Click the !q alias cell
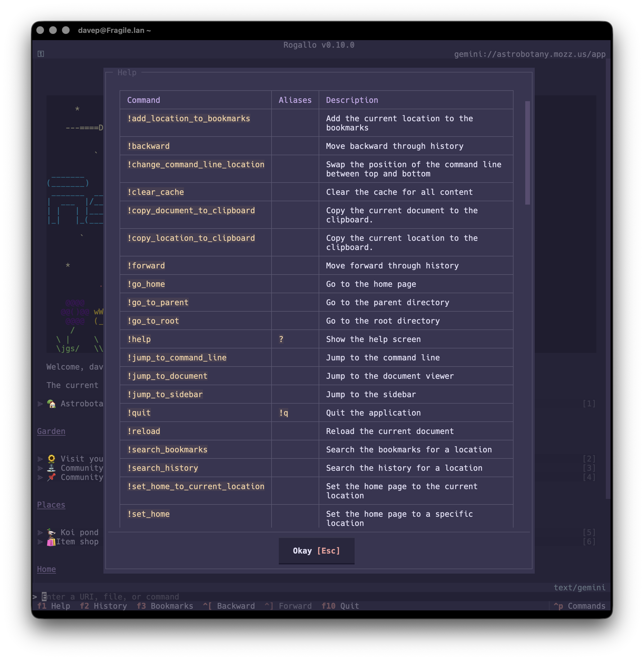The height and width of the screenshot is (660, 644). click(284, 412)
